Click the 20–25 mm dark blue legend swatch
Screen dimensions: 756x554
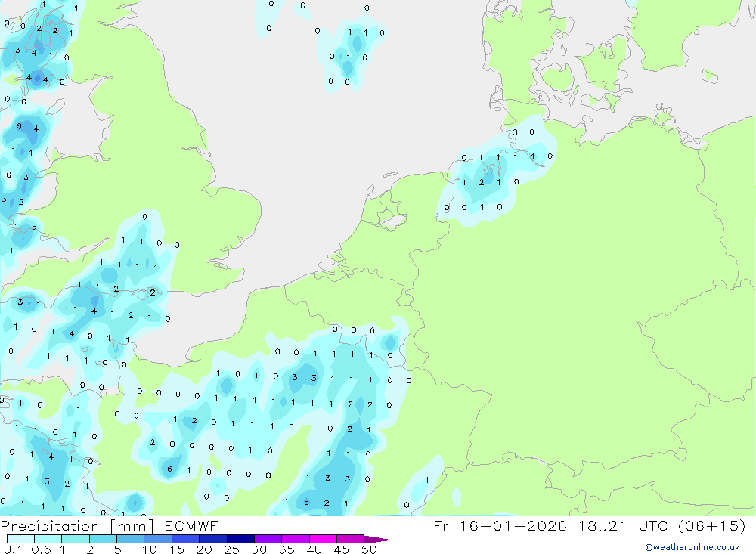tap(212, 539)
